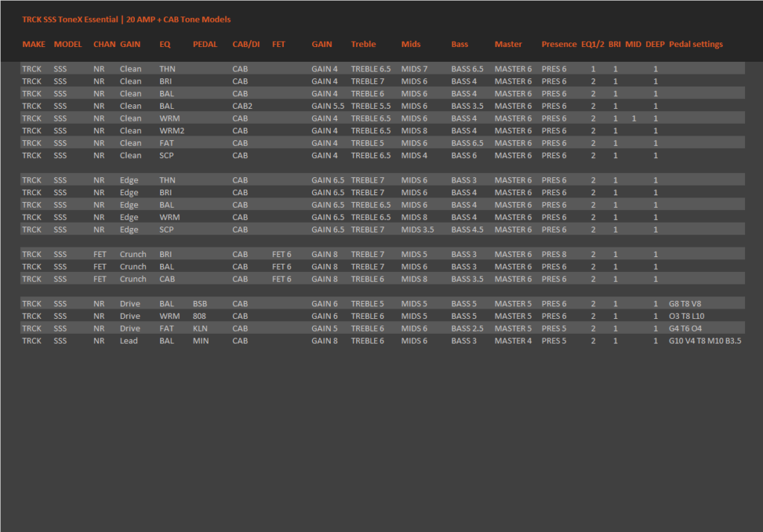Click FET channel in the Crunch BRI row

point(100,255)
